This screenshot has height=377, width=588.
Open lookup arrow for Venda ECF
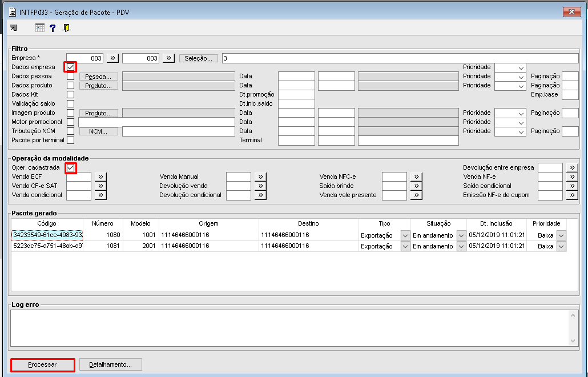pyautogui.click(x=100, y=177)
